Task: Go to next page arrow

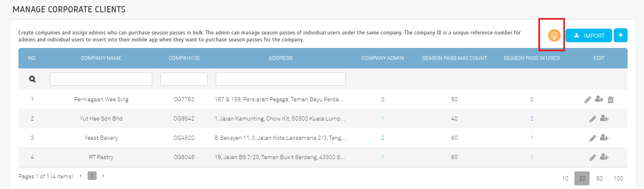Action: pyautogui.click(x=104, y=176)
